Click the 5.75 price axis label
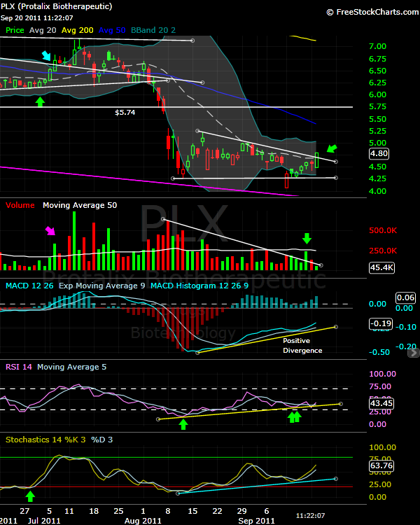This screenshot has height=525, width=420. [x=377, y=106]
